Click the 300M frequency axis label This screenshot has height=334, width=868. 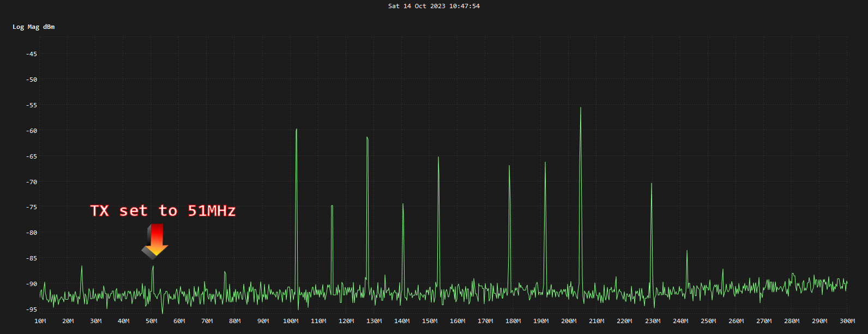[x=847, y=321]
